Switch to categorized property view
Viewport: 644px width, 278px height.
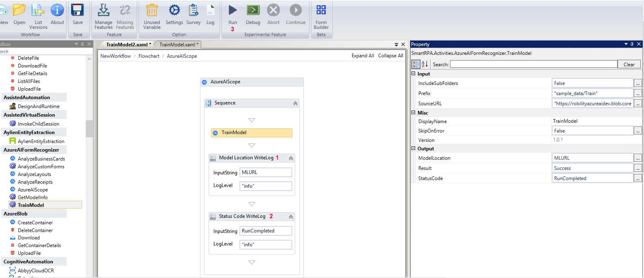point(416,64)
